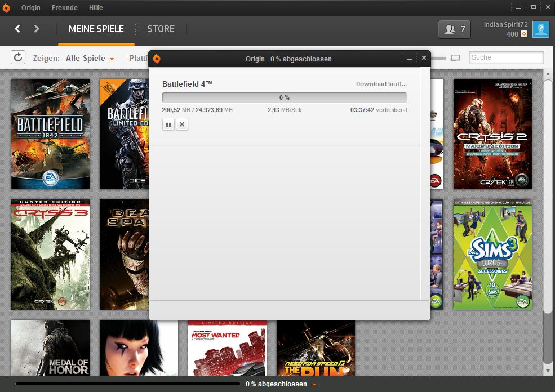The width and height of the screenshot is (555, 392).
Task: Refresh the game library
Action: tap(18, 57)
